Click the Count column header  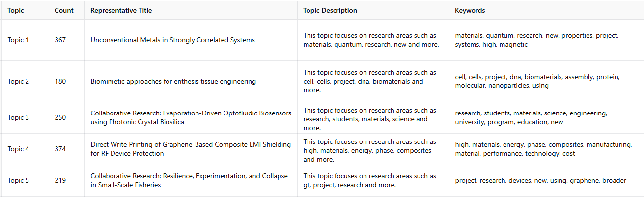click(64, 10)
